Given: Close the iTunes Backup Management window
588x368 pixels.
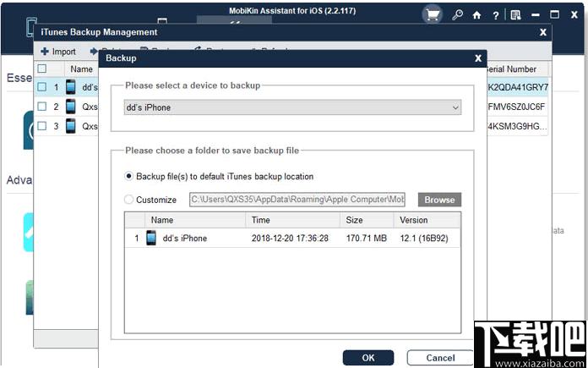Looking at the screenshot, I should [543, 32].
